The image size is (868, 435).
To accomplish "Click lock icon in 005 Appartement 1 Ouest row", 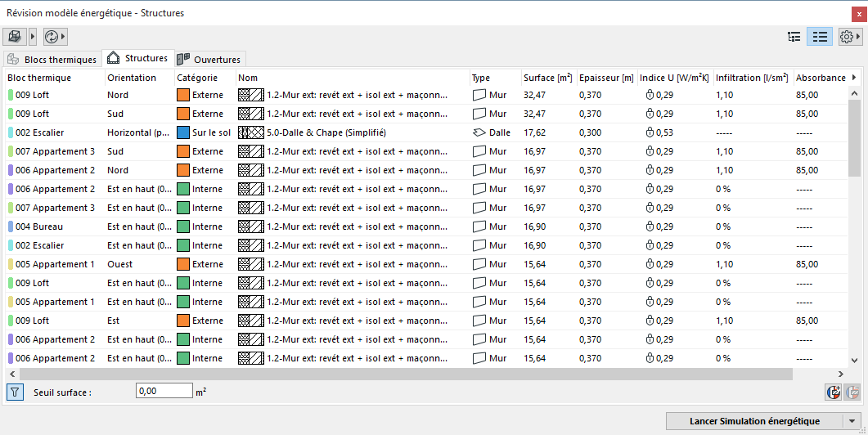I will 650,265.
